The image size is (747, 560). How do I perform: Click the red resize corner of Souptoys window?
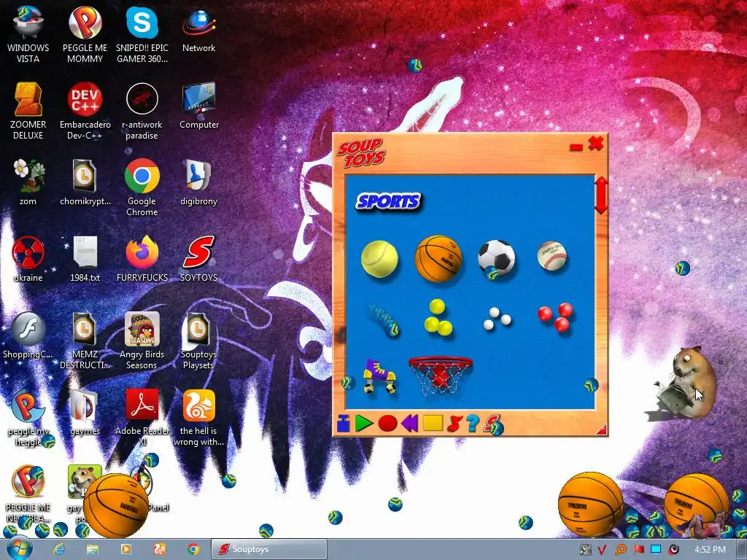pyautogui.click(x=602, y=429)
